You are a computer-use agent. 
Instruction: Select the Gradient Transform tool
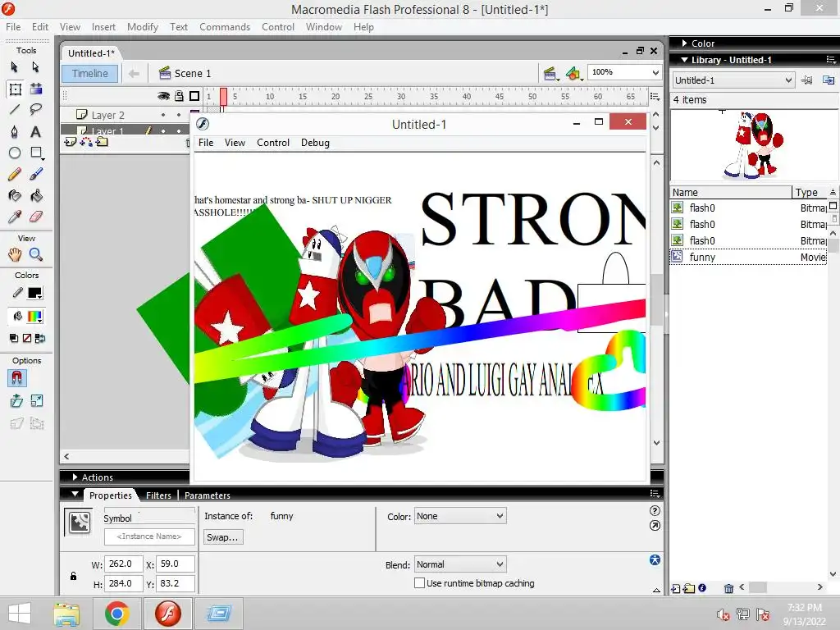tap(36, 89)
